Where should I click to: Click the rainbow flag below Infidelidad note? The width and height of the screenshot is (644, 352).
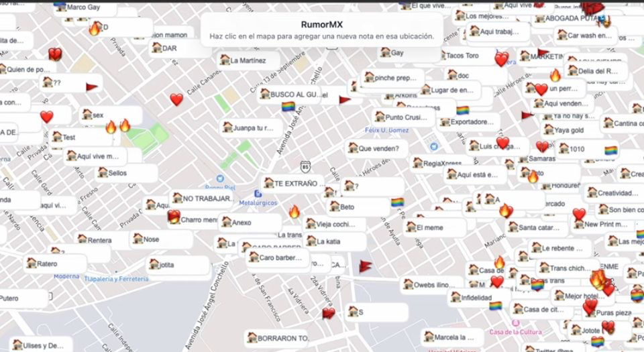click(495, 306)
